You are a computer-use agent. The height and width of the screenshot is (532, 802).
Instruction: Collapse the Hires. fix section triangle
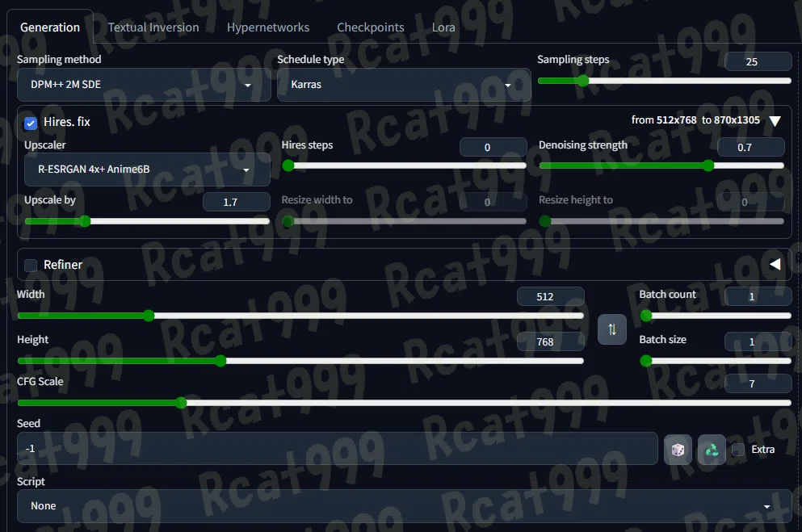775,120
